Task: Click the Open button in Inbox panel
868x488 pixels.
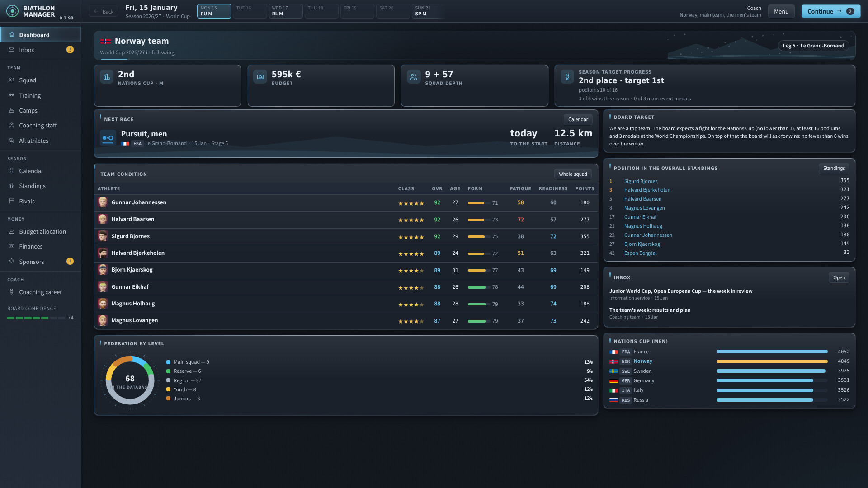Action: pos(839,277)
